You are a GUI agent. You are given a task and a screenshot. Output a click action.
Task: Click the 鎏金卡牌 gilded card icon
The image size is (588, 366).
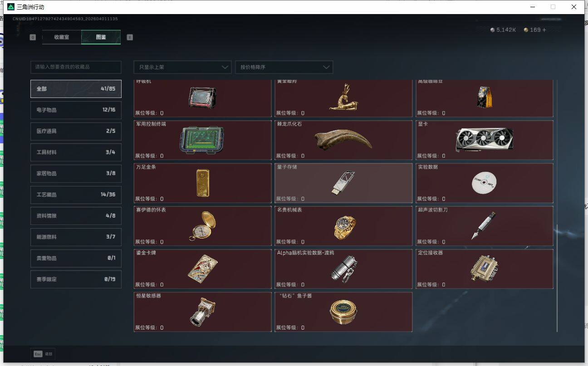(203, 268)
